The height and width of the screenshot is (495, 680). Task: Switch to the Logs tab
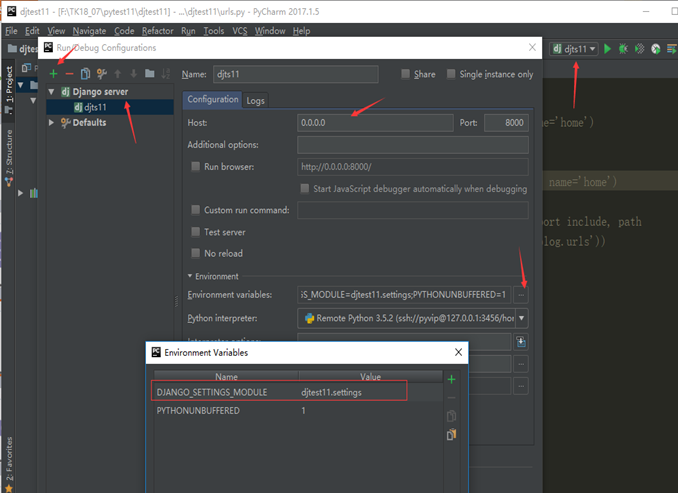coord(255,101)
